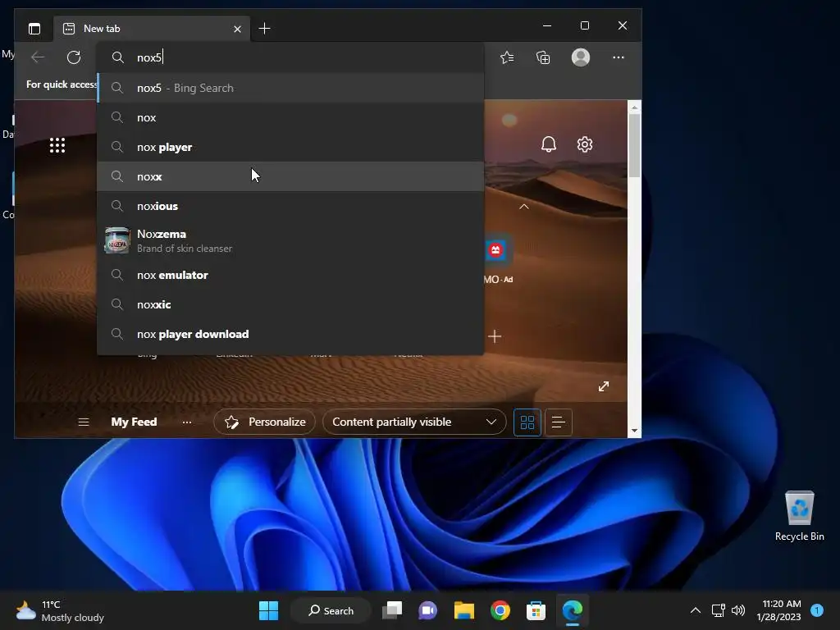Show hidden system tray icons

[696, 610]
